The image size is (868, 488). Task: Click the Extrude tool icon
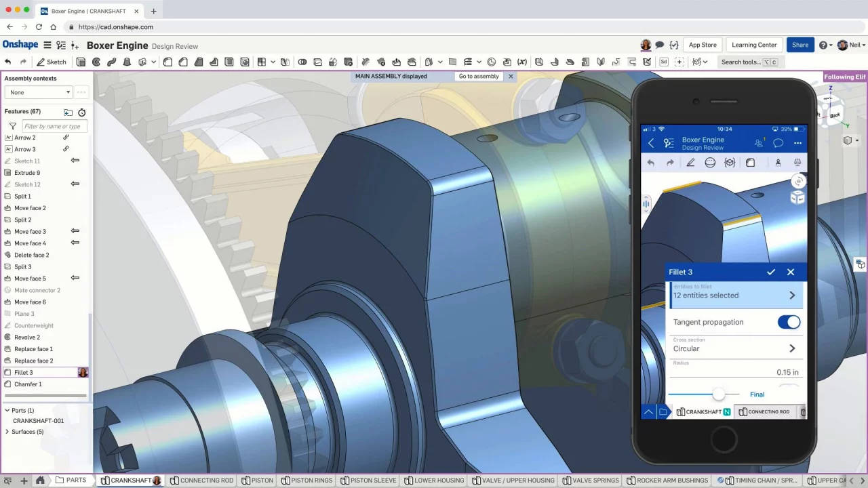coord(81,62)
